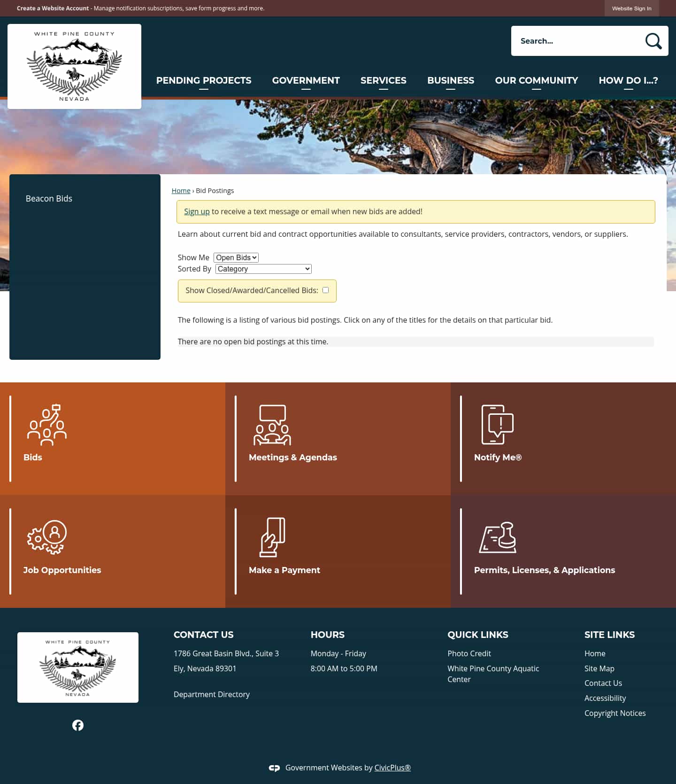676x784 pixels.
Task: Open the Bids icon tile
Action: coord(47,425)
